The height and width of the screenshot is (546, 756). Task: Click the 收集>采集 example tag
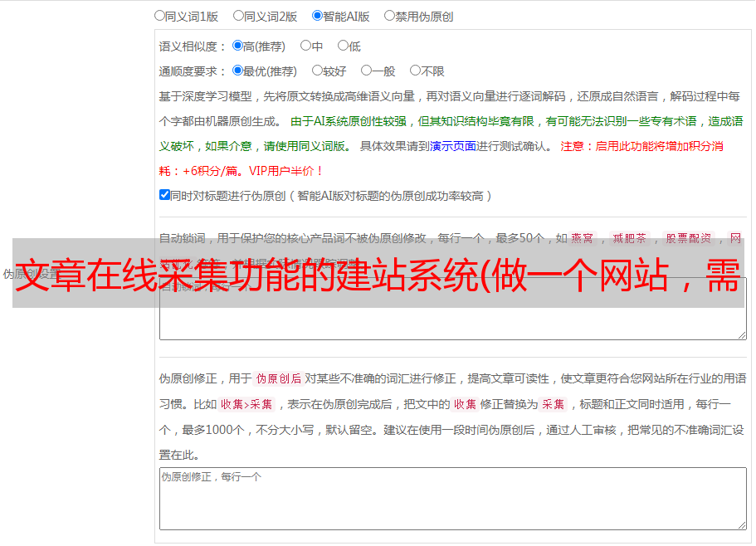(x=246, y=404)
